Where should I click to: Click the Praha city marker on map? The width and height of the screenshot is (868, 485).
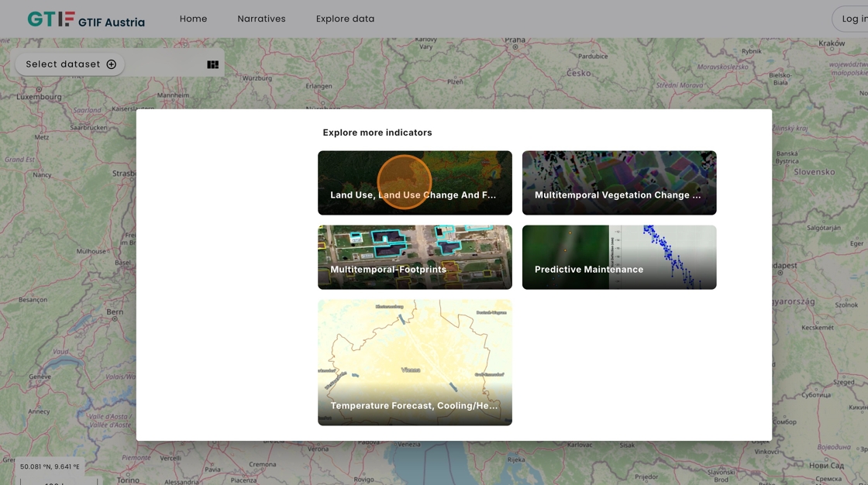[x=515, y=47]
